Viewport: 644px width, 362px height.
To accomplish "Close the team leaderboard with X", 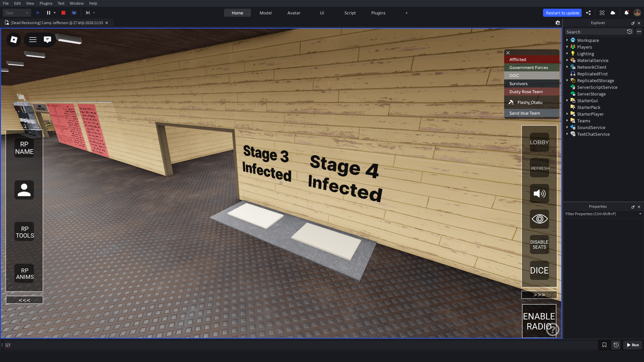I will 508,53.
